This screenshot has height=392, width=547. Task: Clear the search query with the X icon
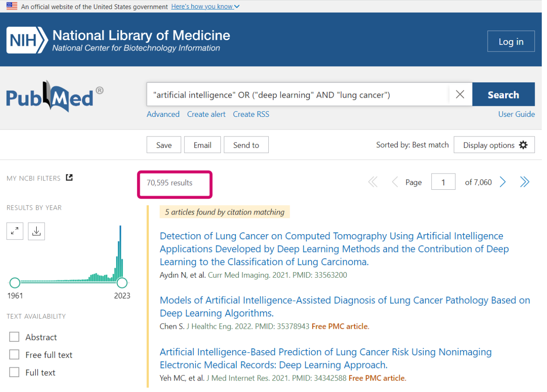pos(460,94)
